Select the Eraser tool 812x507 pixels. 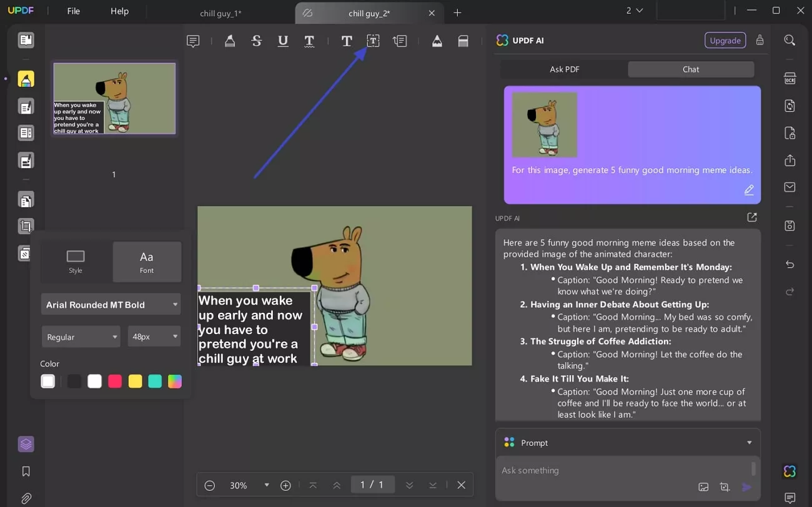(463, 41)
